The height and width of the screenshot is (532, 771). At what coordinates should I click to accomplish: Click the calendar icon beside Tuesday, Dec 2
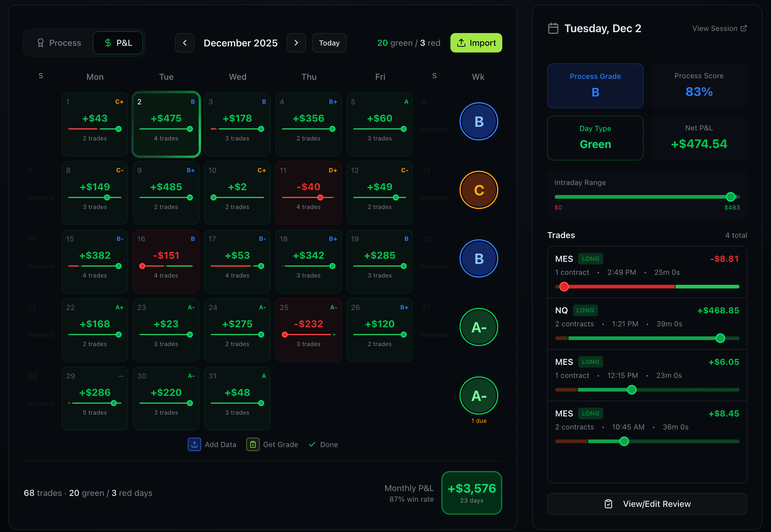553,28
